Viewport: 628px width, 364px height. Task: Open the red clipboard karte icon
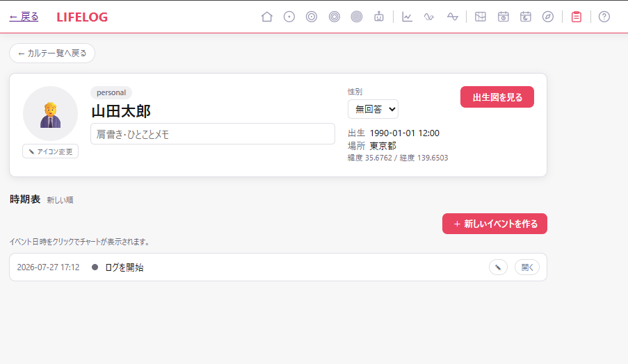coord(577,17)
